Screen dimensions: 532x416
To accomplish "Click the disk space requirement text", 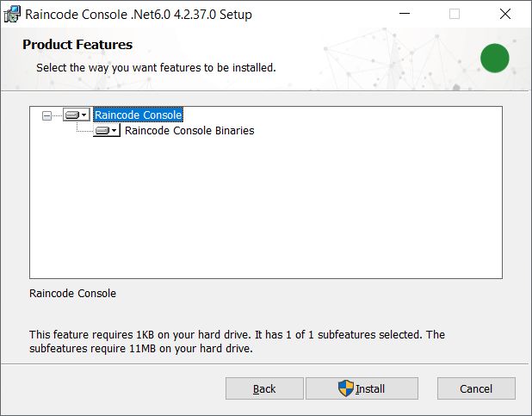I will [237, 342].
